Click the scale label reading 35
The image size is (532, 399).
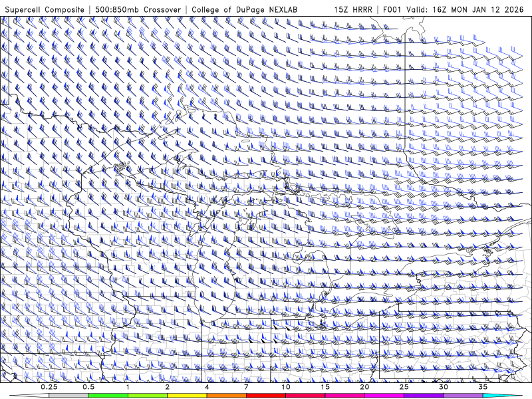pos(483,387)
